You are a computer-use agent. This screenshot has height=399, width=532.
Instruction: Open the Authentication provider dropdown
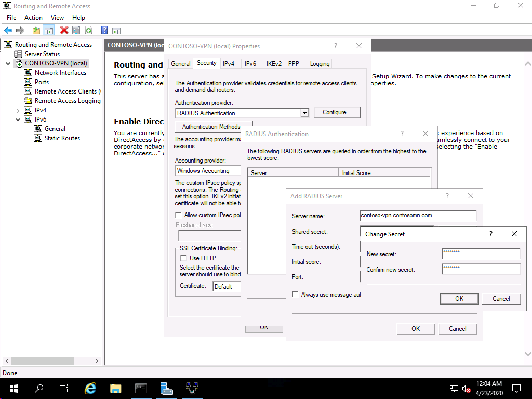[x=304, y=113]
